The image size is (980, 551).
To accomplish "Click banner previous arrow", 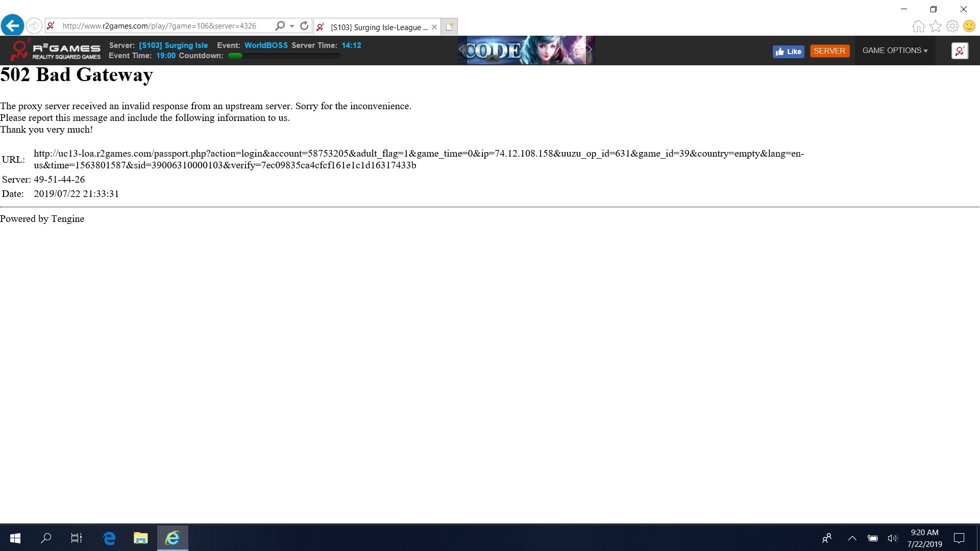I will click(x=461, y=49).
